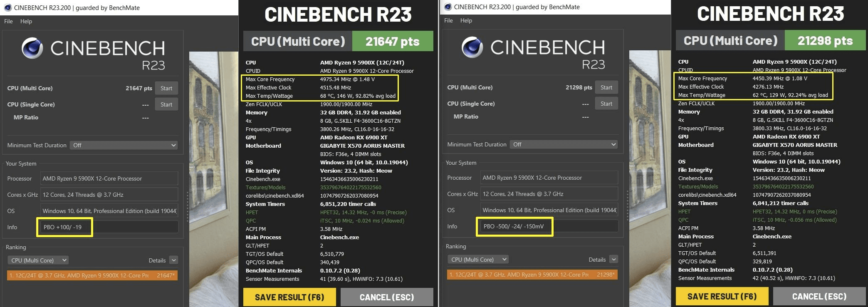Click the Processor field in the right window
Viewport: 868px width, 307px height.
click(x=549, y=178)
